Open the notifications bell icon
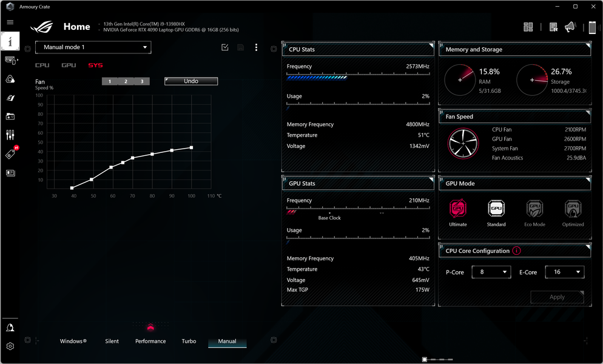The height and width of the screenshot is (364, 603). pyautogui.click(x=10, y=328)
